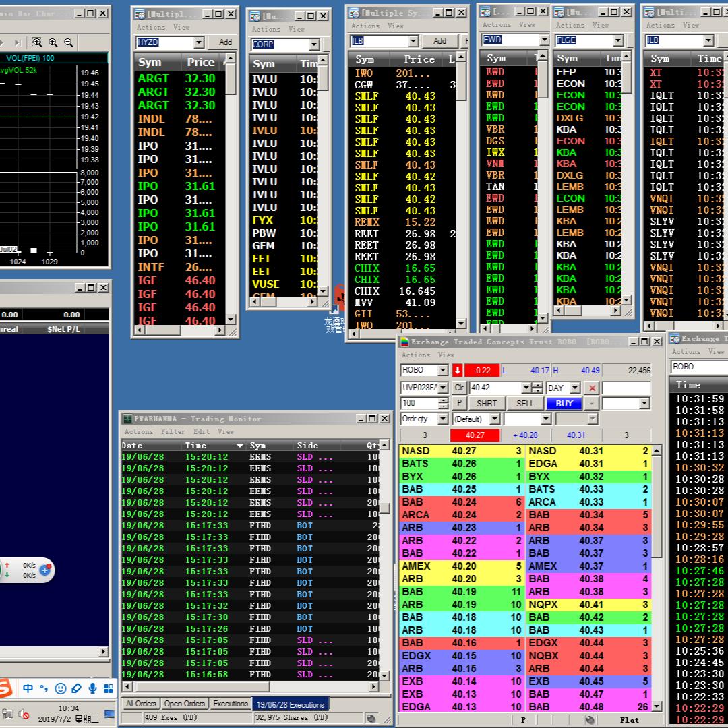This screenshot has height=728, width=728.
Task: Toggle the Chinese input mode indicator
Action: 28,688
